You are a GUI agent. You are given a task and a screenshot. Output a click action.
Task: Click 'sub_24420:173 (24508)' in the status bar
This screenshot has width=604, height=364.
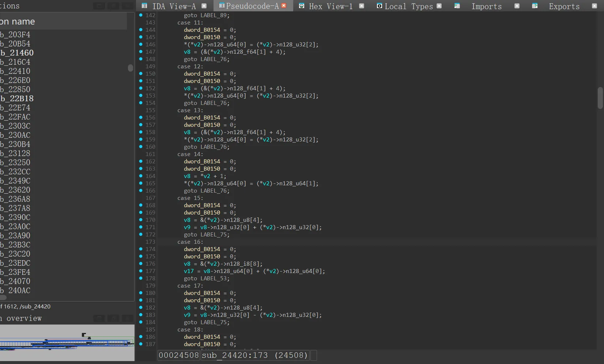[255, 355]
